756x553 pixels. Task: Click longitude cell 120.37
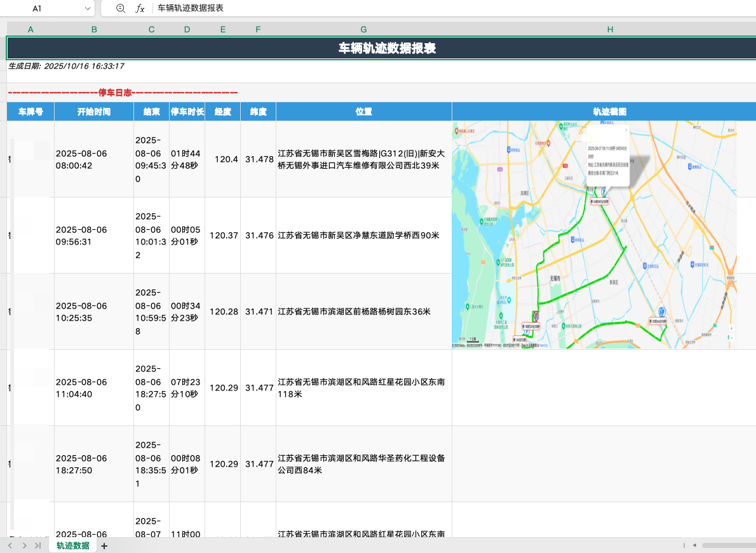223,236
